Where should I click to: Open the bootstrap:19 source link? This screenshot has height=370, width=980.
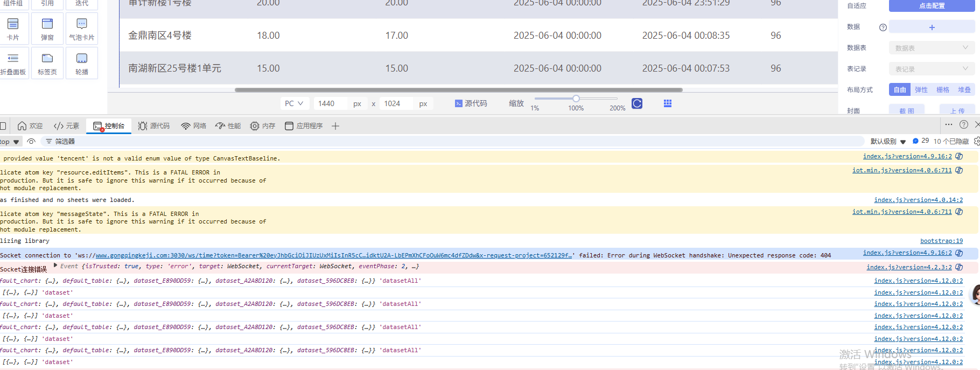click(x=941, y=241)
